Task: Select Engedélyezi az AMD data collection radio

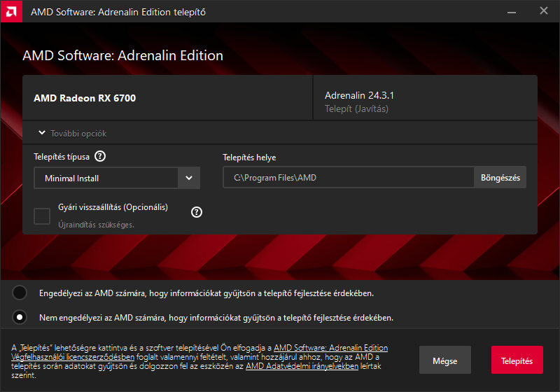Action: click(20, 293)
